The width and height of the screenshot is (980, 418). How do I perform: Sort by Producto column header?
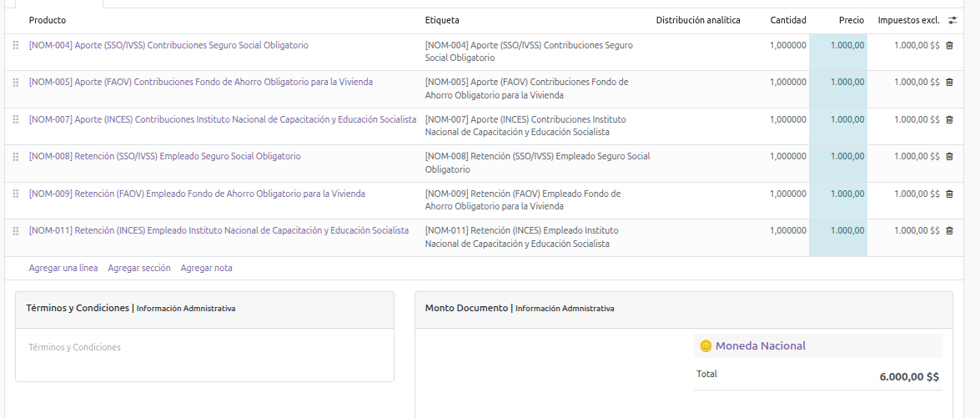click(x=48, y=20)
